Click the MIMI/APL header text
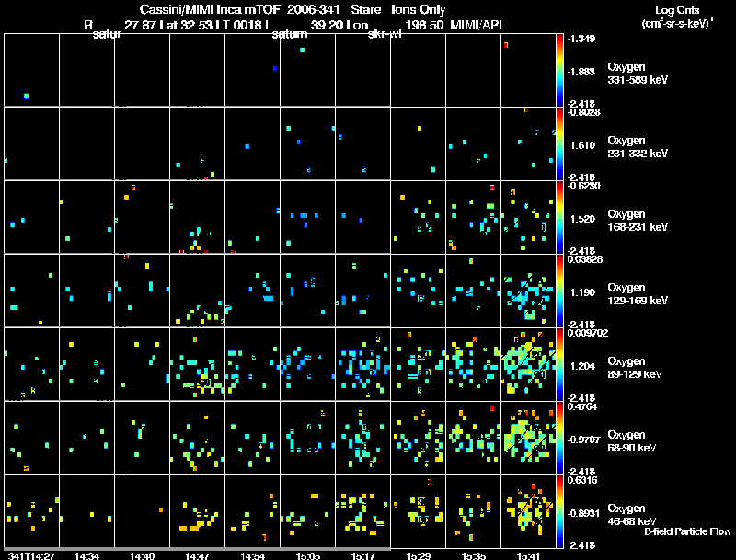 [477, 25]
